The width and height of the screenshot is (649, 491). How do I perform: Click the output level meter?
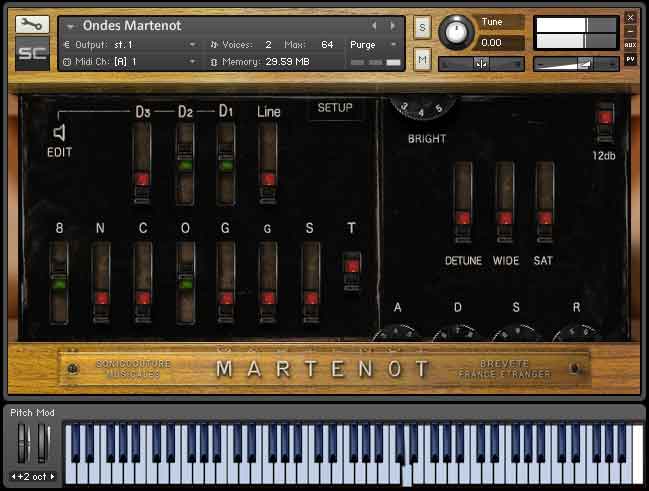click(x=576, y=33)
